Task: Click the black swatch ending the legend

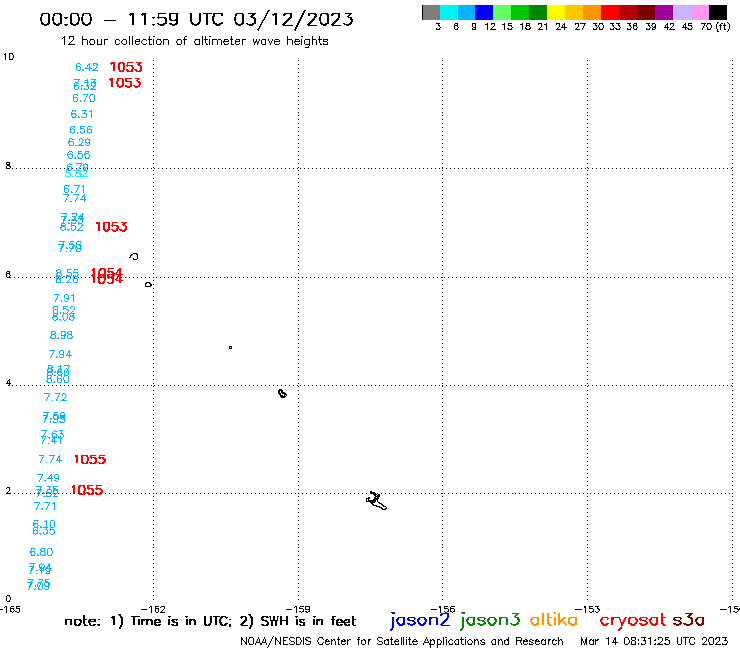Action: click(717, 12)
